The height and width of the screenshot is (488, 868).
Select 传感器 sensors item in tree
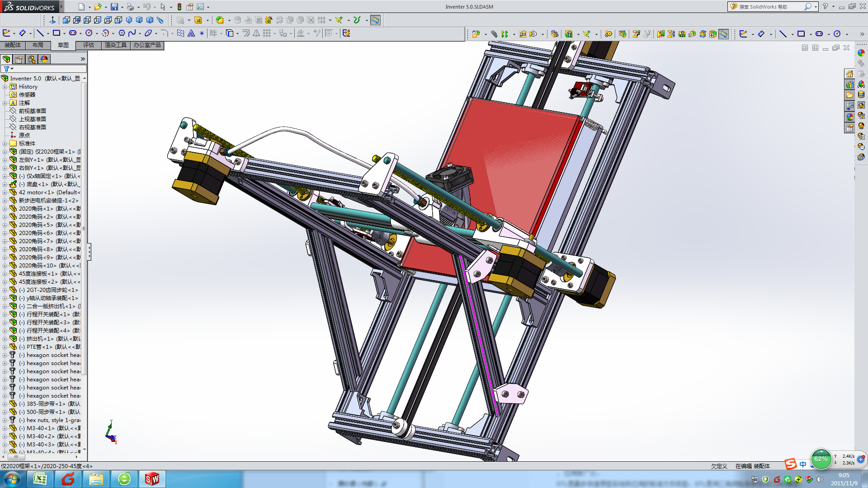click(27, 95)
